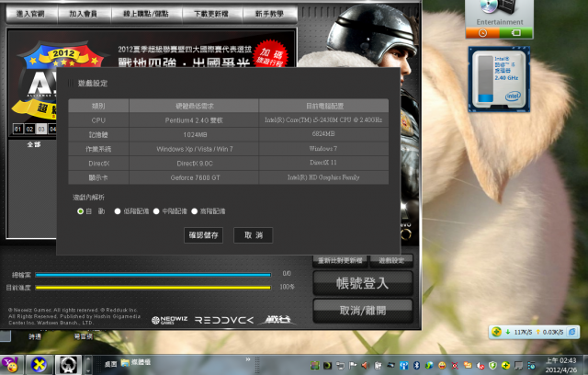This screenshot has height=375, width=588.
Task: Click the DirectX 9.0C requirement cell
Action: click(x=194, y=164)
